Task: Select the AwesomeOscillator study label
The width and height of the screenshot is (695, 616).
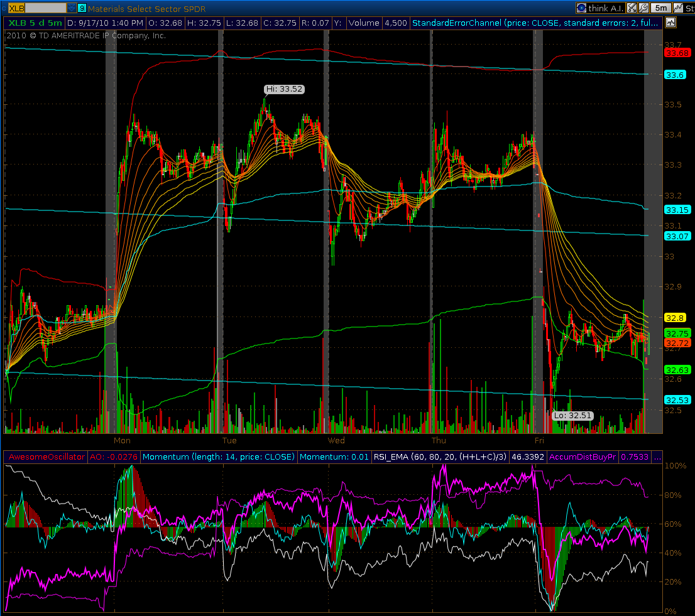Action: (x=45, y=457)
